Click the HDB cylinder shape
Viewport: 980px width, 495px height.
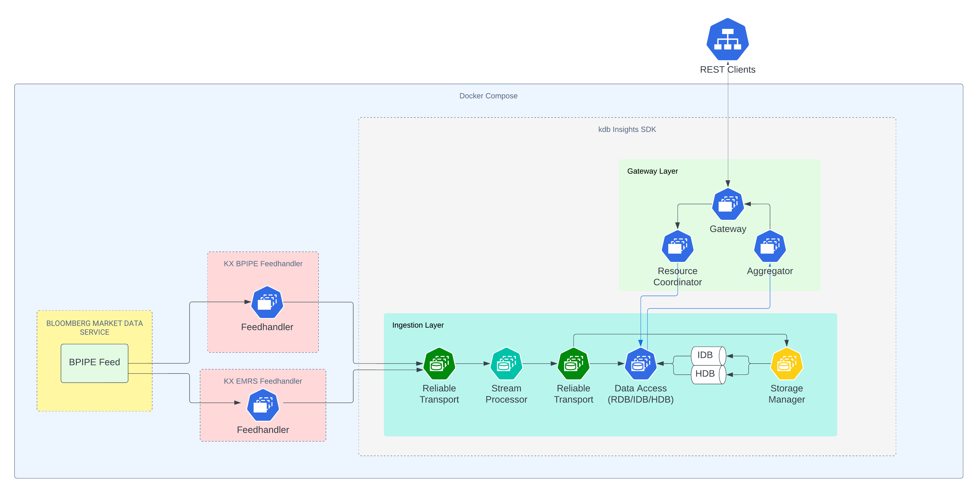pos(708,374)
